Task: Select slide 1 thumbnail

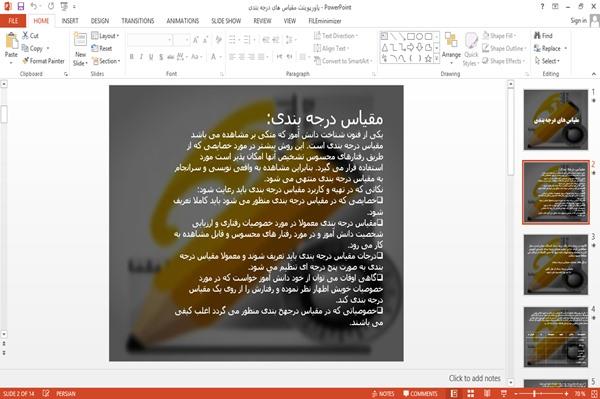Action: [x=556, y=120]
